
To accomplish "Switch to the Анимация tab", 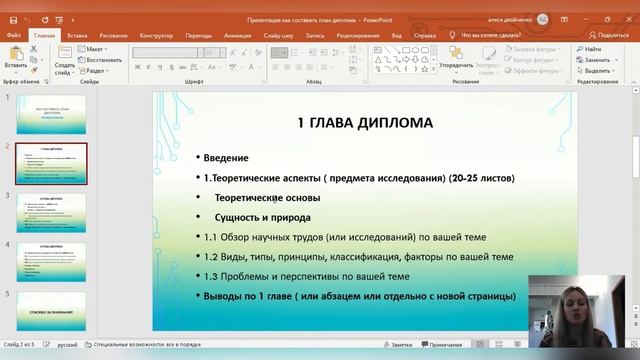I will (x=238, y=36).
